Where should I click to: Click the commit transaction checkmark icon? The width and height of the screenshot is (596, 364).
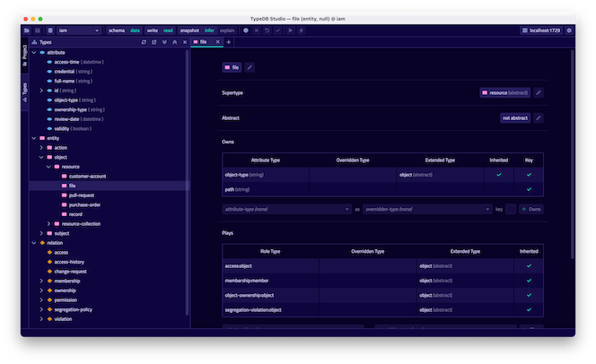click(x=278, y=30)
